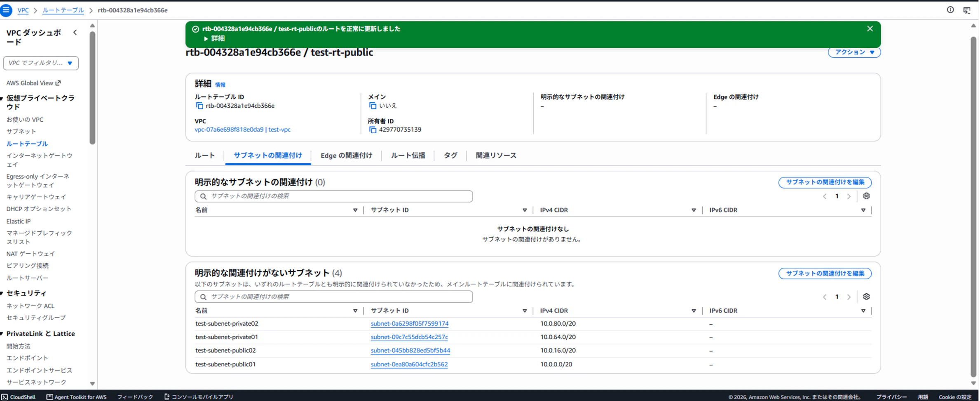Click the ルートテーブル breadcrumb link

pyautogui.click(x=63, y=10)
